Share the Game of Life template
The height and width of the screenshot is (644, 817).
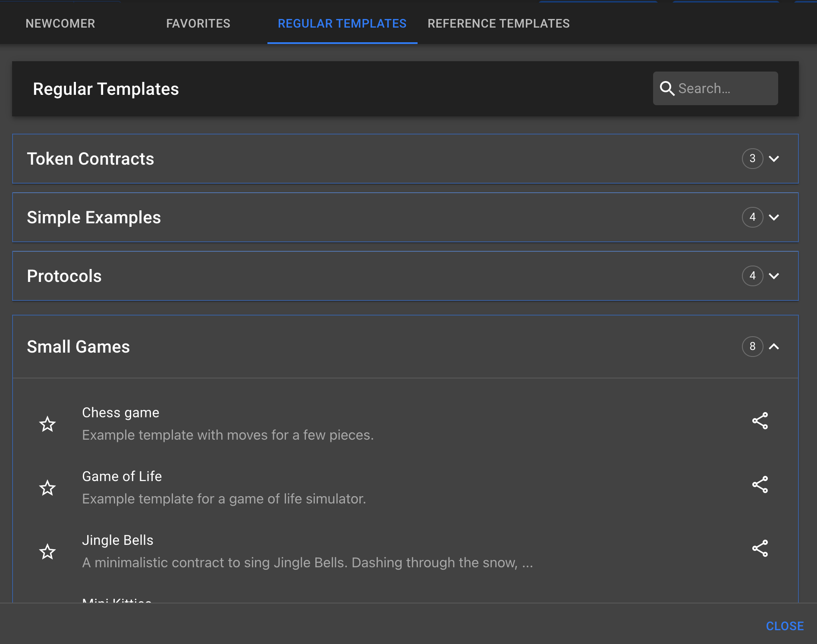[760, 485]
